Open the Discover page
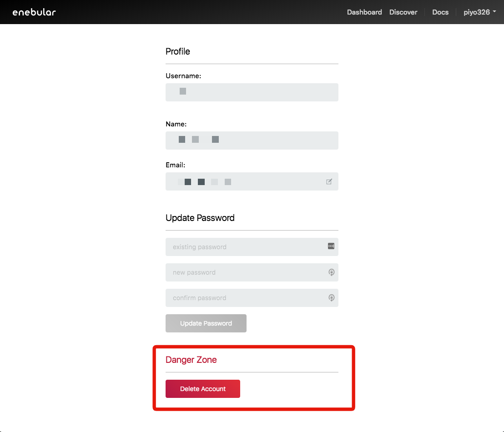 [403, 12]
